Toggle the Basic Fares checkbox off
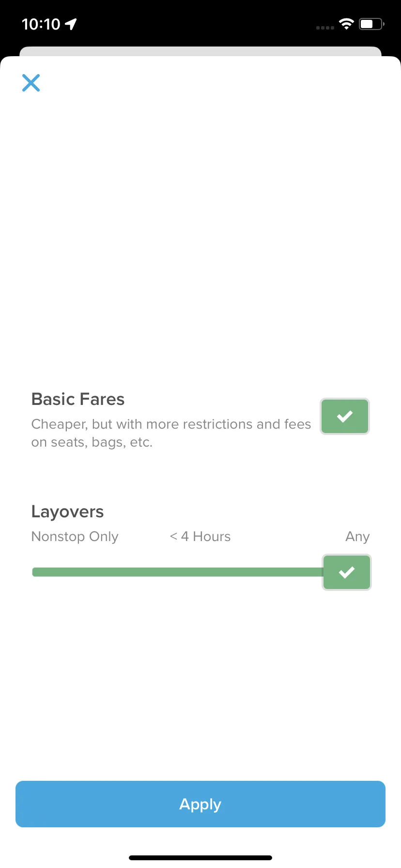Image resolution: width=401 pixels, height=868 pixels. tap(345, 417)
